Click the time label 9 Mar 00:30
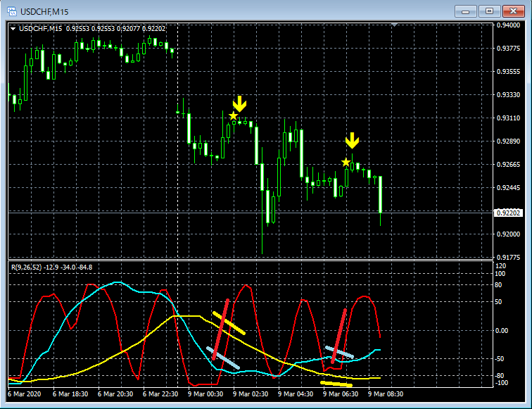The height and width of the screenshot is (409, 532). coord(205,394)
